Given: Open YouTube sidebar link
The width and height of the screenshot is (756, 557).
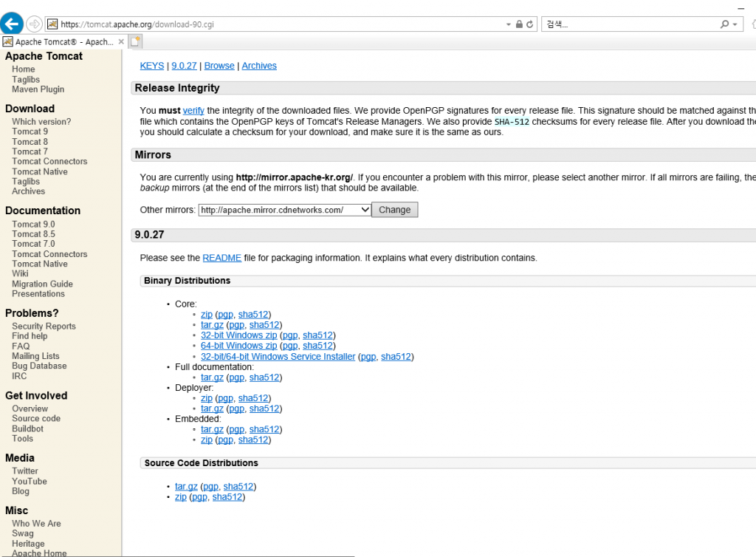Looking at the screenshot, I should [x=30, y=482].
